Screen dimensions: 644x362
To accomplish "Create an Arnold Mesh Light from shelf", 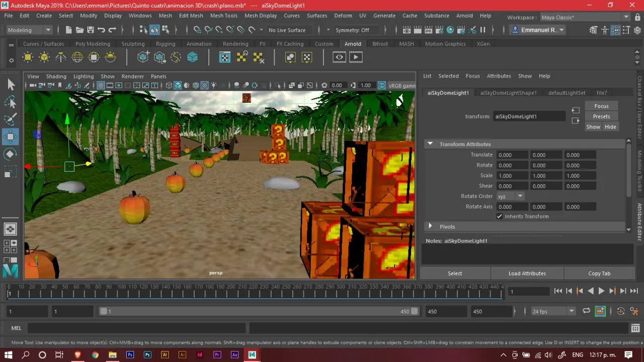I will [44, 57].
